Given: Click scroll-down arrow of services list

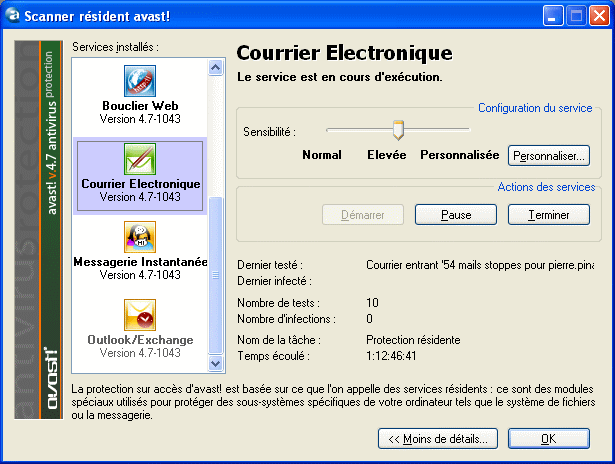Looking at the screenshot, I should (215, 363).
